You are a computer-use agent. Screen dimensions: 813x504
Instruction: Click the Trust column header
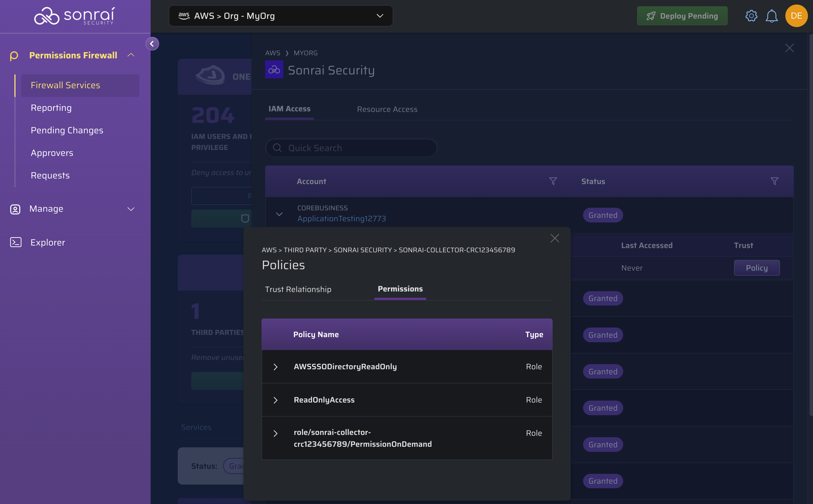743,245
